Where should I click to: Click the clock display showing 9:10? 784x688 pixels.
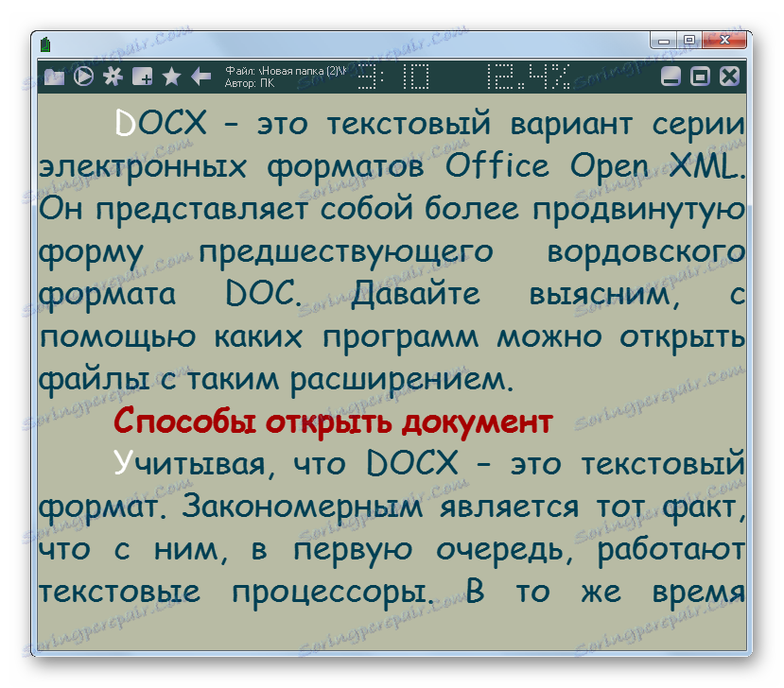(393, 77)
